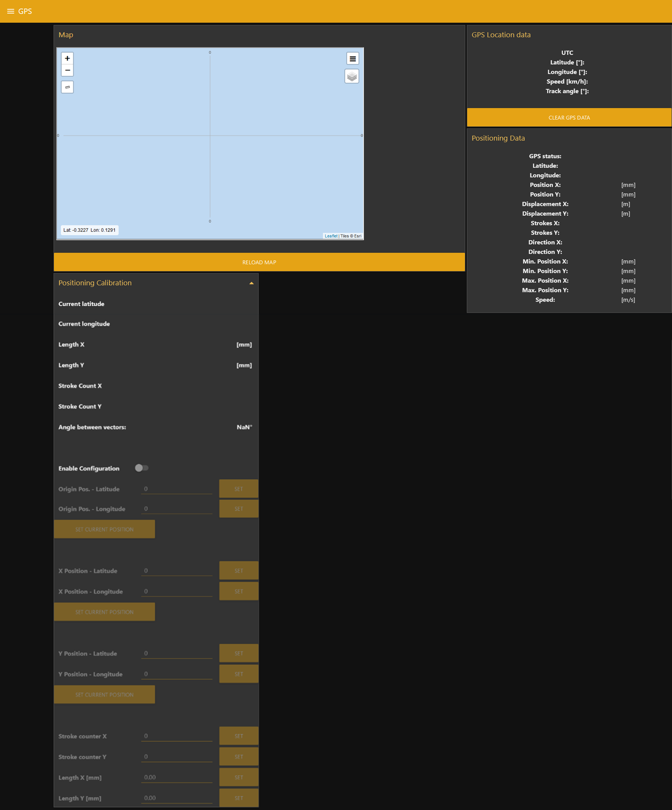
Task: Click SET next to Length Y [mm]
Action: tap(239, 798)
